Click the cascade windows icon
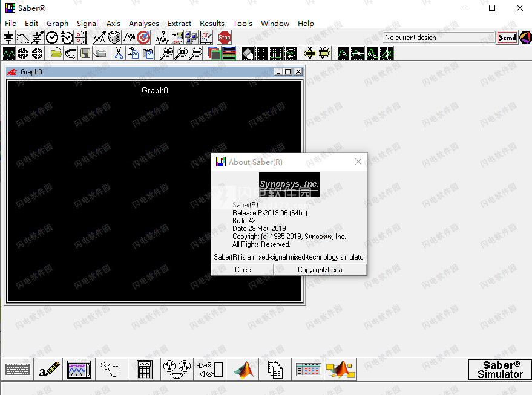 click(214, 54)
